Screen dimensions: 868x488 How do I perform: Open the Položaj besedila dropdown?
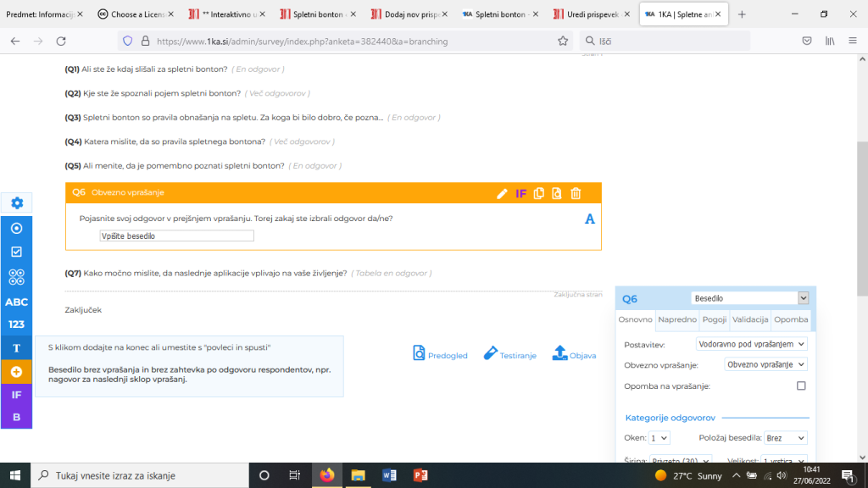[x=786, y=438]
